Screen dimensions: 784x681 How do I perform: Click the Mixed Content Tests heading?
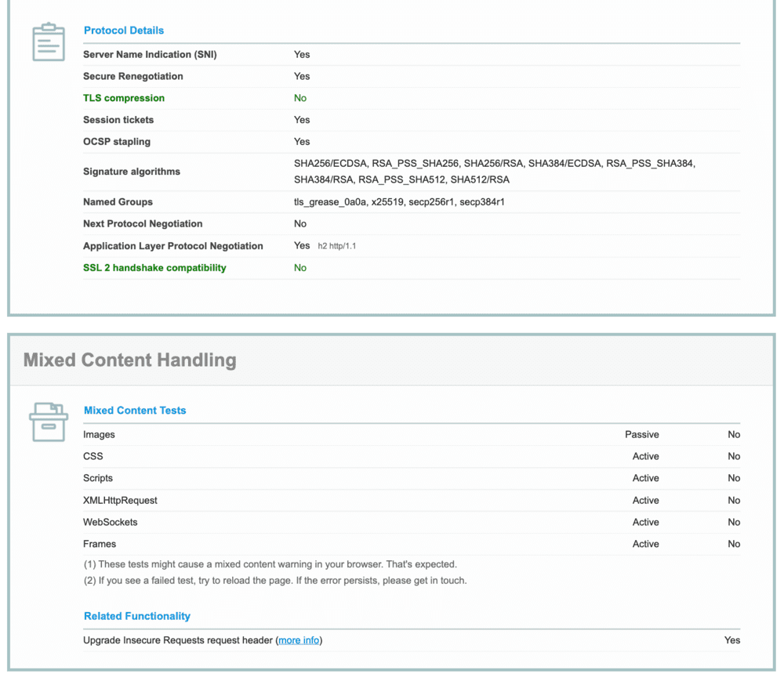pos(135,410)
